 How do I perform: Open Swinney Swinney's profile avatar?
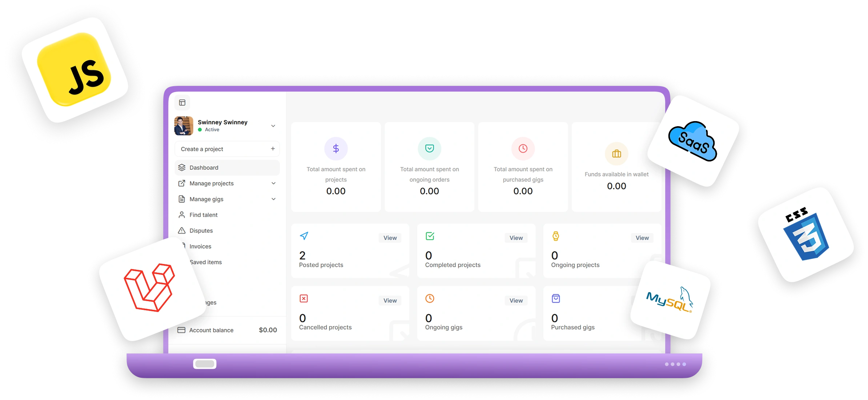click(184, 126)
